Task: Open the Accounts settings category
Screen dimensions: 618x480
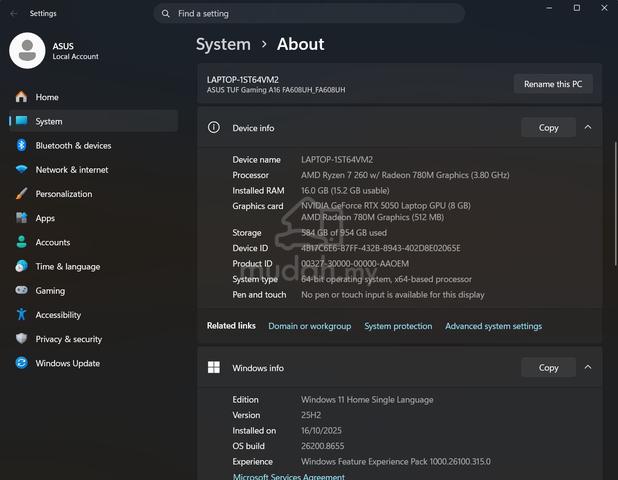Action: (94, 242)
